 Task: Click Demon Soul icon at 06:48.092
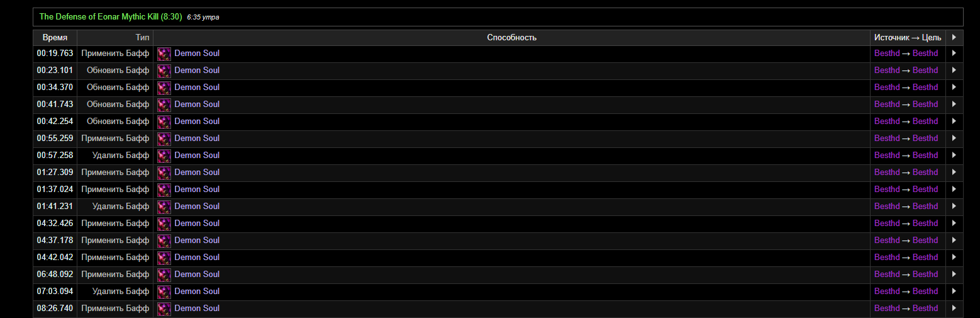click(x=164, y=275)
